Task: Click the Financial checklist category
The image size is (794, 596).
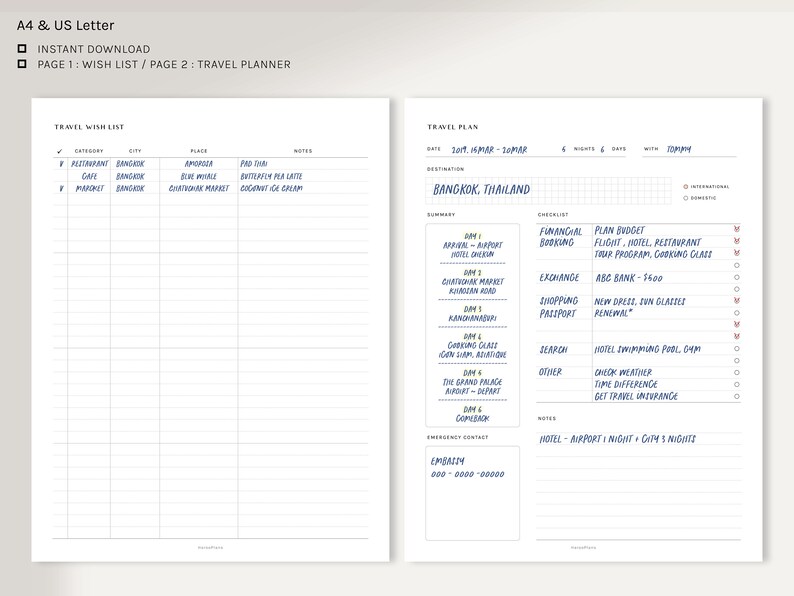Action: pos(561,231)
